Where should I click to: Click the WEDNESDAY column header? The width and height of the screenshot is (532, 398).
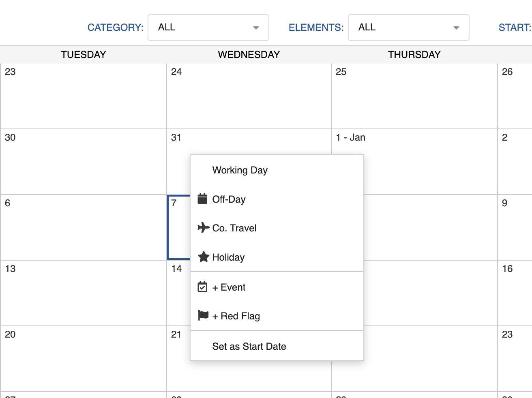pyautogui.click(x=249, y=54)
